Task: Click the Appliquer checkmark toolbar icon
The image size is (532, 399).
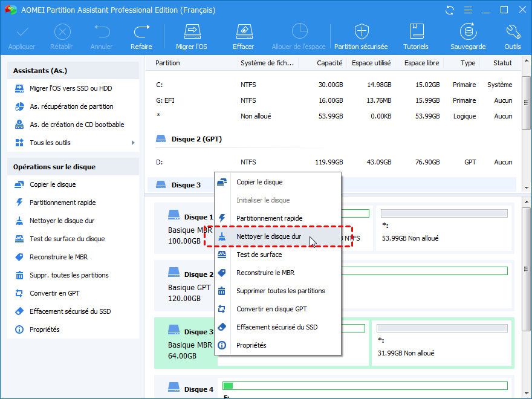Action: click(22, 32)
